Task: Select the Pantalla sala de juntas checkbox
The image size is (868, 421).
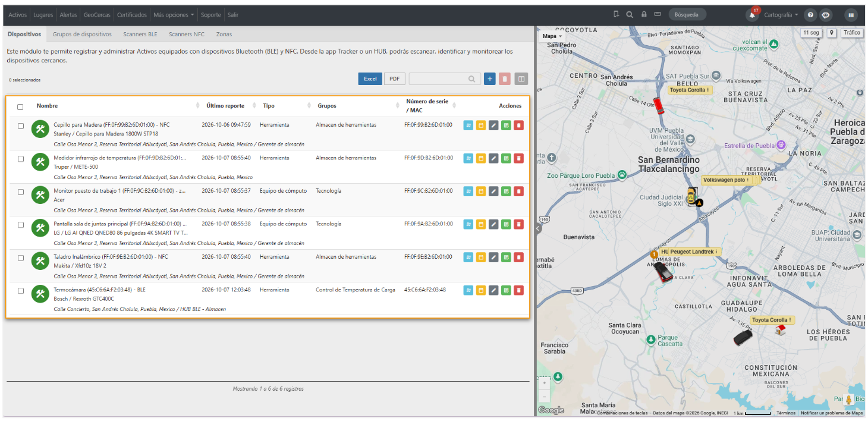Action: click(x=21, y=225)
